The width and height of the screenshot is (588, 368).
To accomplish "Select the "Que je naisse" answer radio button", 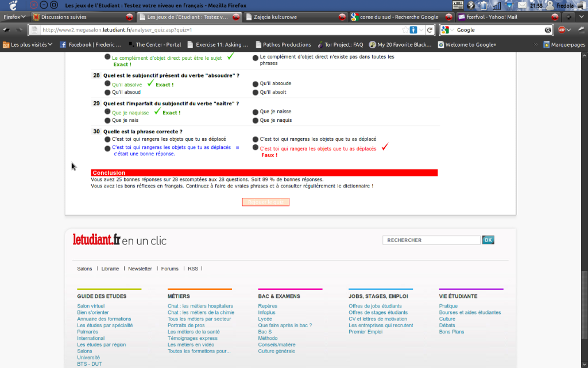I will pyautogui.click(x=255, y=112).
